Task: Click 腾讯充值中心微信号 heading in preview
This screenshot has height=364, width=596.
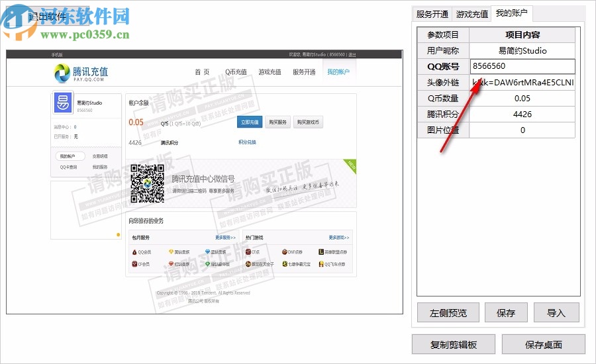Action: (x=203, y=179)
